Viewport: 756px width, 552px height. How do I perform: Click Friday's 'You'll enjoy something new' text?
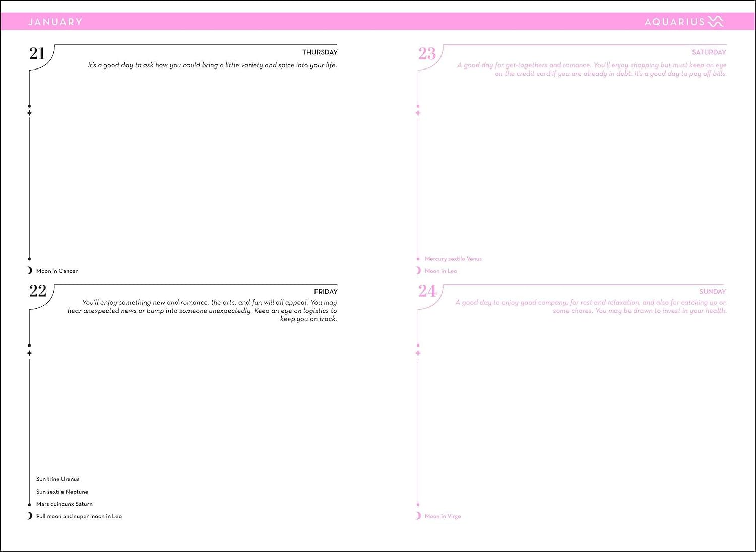click(x=202, y=311)
